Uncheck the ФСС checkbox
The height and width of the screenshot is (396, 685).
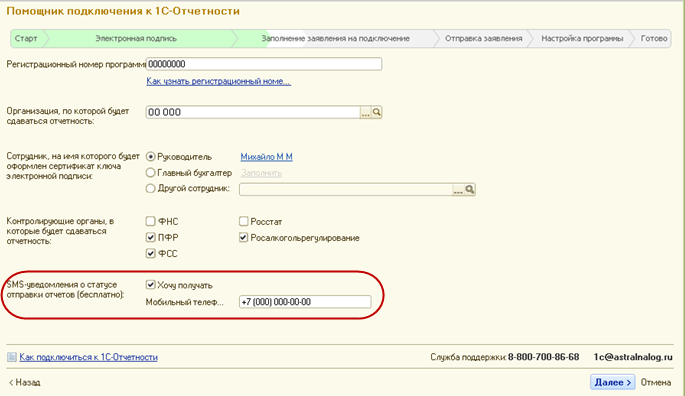pos(151,254)
